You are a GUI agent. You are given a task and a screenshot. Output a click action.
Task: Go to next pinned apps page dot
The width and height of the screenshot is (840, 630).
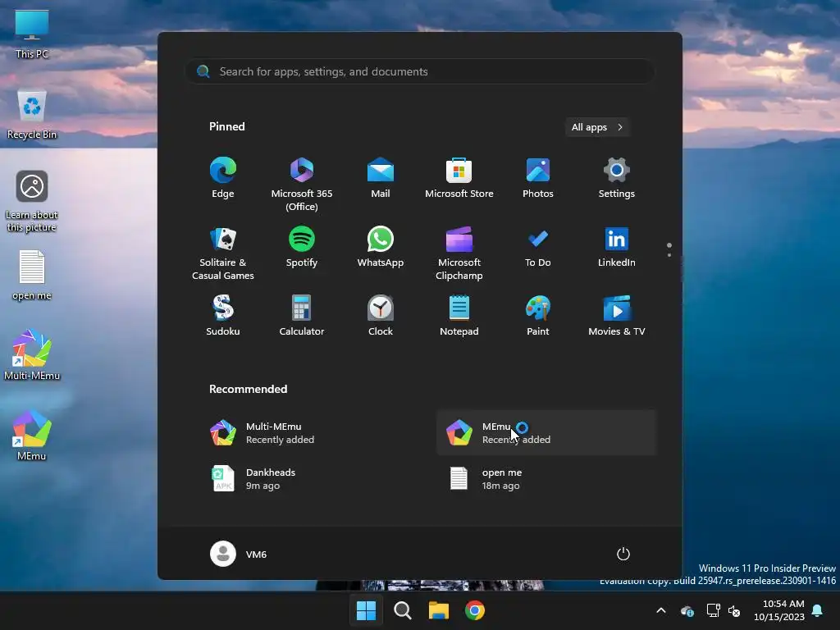[669, 255]
